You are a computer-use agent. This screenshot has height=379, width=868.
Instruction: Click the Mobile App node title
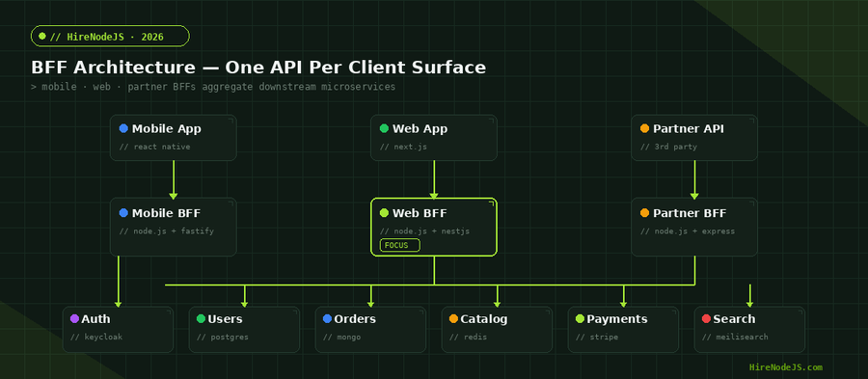coord(167,129)
